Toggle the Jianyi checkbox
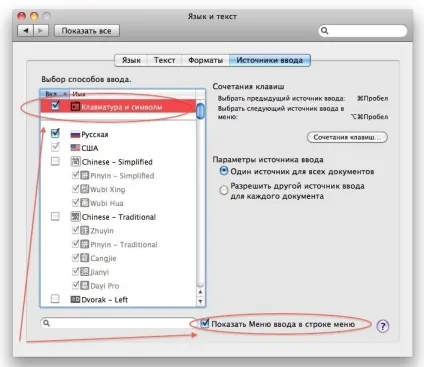Viewport: 424px width, 367px height. pyautogui.click(x=76, y=271)
